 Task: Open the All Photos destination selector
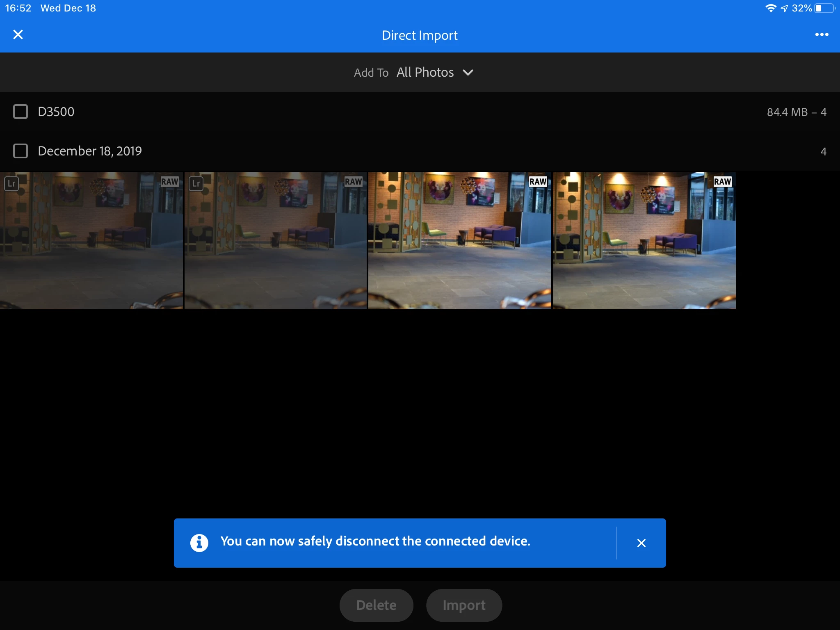(x=425, y=73)
